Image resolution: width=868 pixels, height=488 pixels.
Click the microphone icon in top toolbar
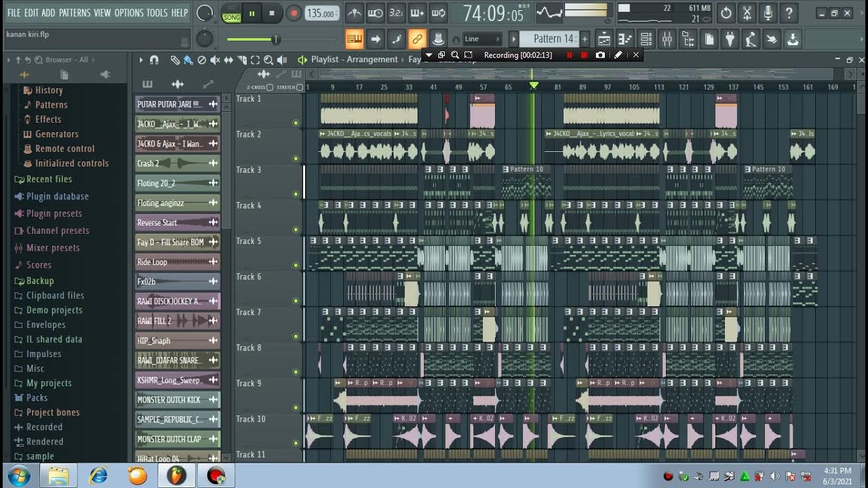(x=768, y=13)
